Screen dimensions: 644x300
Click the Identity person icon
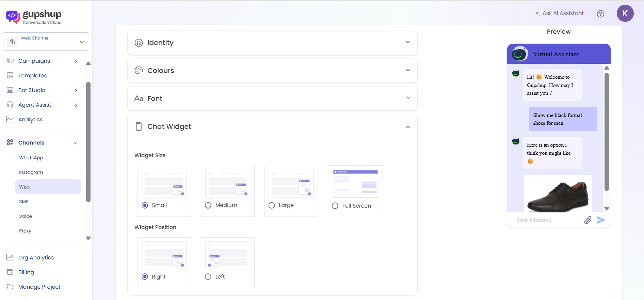tap(139, 43)
